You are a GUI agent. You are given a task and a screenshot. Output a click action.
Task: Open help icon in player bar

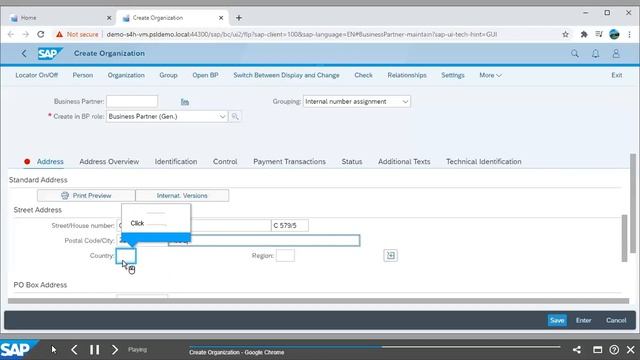(614, 350)
